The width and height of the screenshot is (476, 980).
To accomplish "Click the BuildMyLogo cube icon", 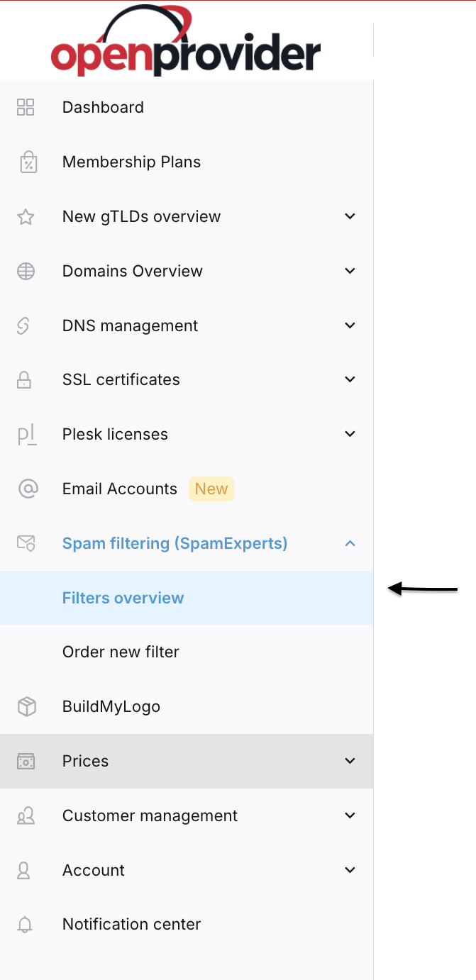I will (27, 706).
